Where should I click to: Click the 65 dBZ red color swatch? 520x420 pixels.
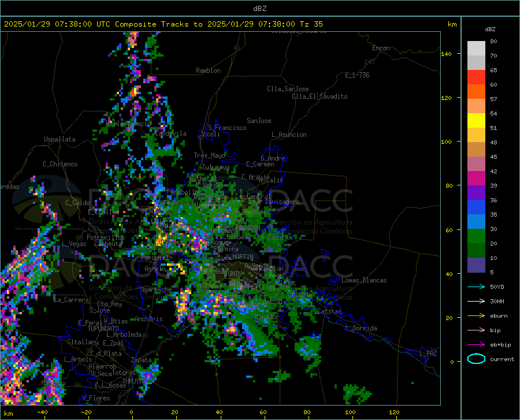476,77
